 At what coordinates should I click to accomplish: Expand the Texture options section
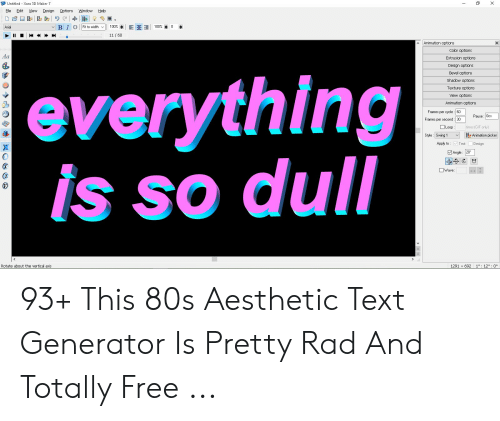point(461,88)
